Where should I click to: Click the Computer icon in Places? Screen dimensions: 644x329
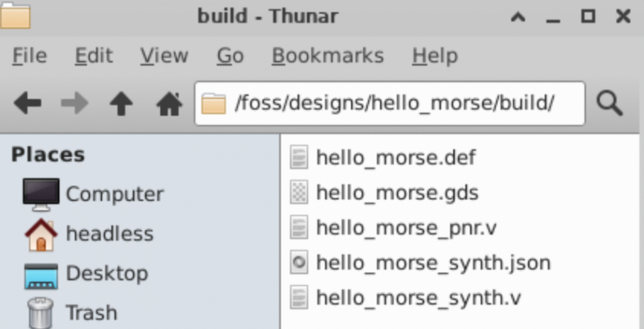pos(40,194)
